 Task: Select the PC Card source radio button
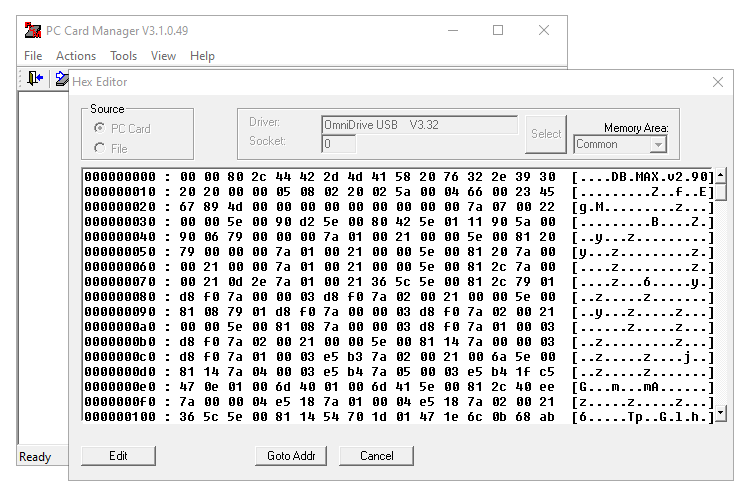[99, 128]
